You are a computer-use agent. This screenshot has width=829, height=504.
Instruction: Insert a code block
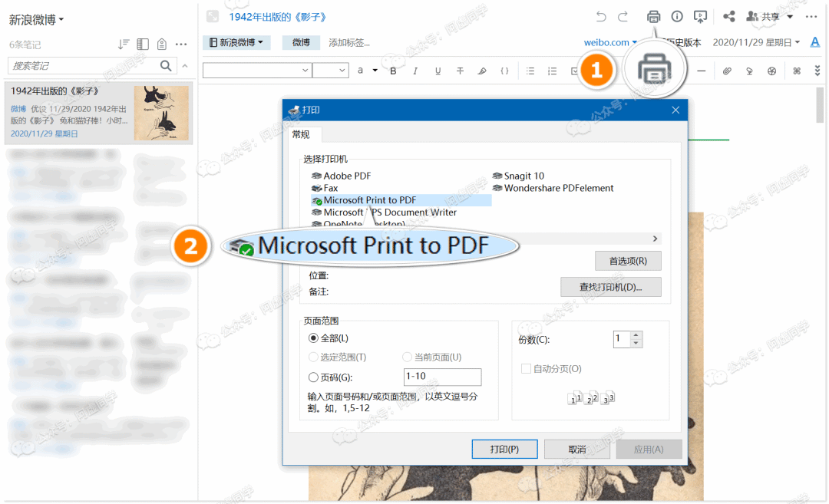(x=504, y=71)
